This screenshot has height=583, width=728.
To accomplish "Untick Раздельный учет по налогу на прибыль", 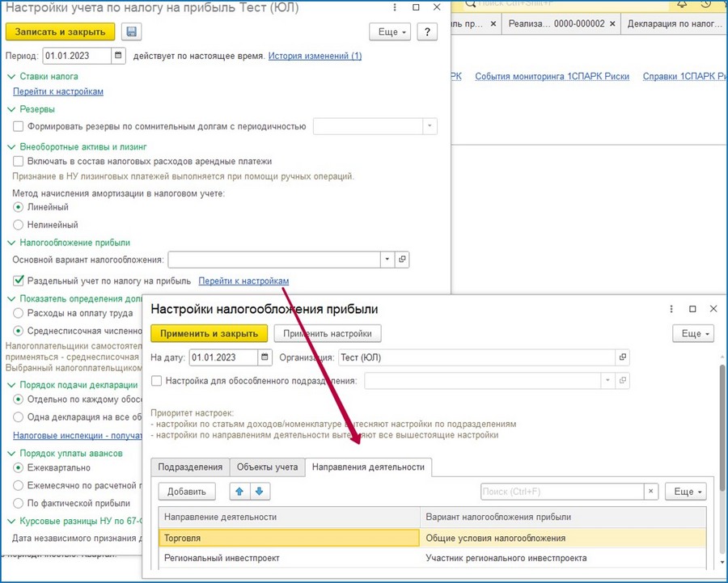I will coord(18,281).
